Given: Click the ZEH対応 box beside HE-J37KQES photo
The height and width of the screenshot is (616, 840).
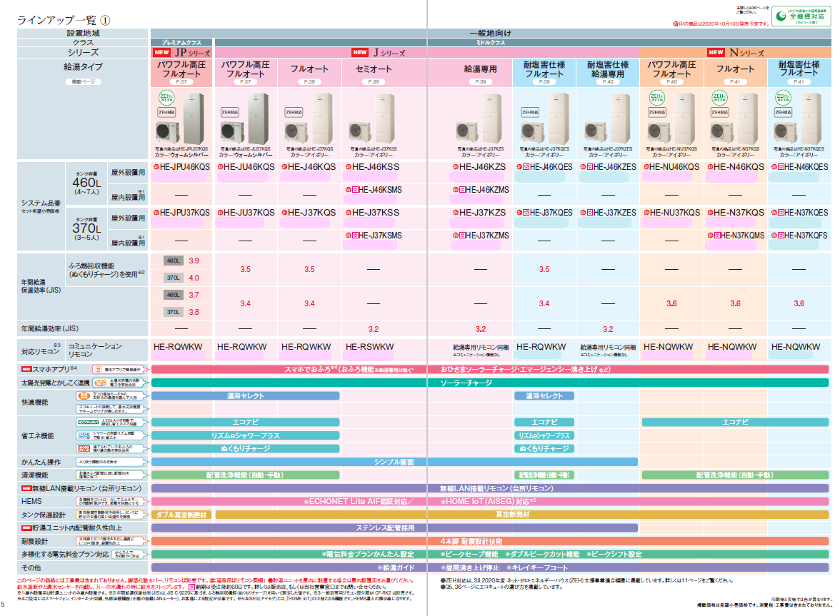Looking at the screenshot, I should [x=530, y=112].
